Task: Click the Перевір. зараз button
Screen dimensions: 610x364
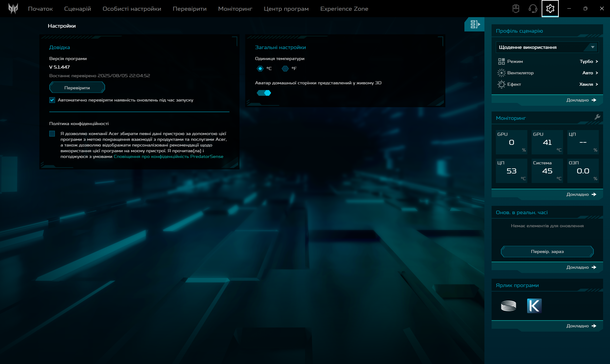Action: coord(547,251)
